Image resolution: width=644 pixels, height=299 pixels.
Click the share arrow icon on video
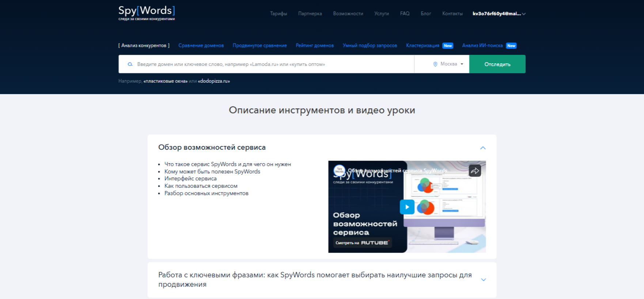pos(475,171)
